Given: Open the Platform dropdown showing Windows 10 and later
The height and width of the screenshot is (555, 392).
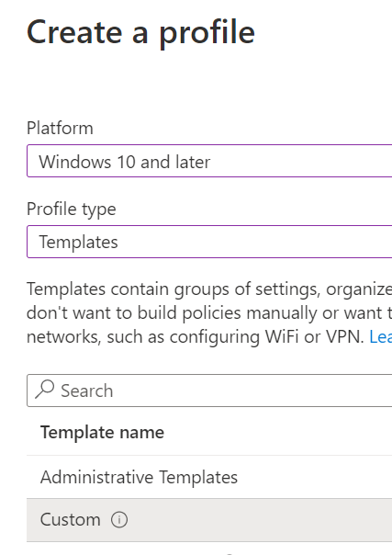Looking at the screenshot, I should pyautogui.click(x=209, y=161).
